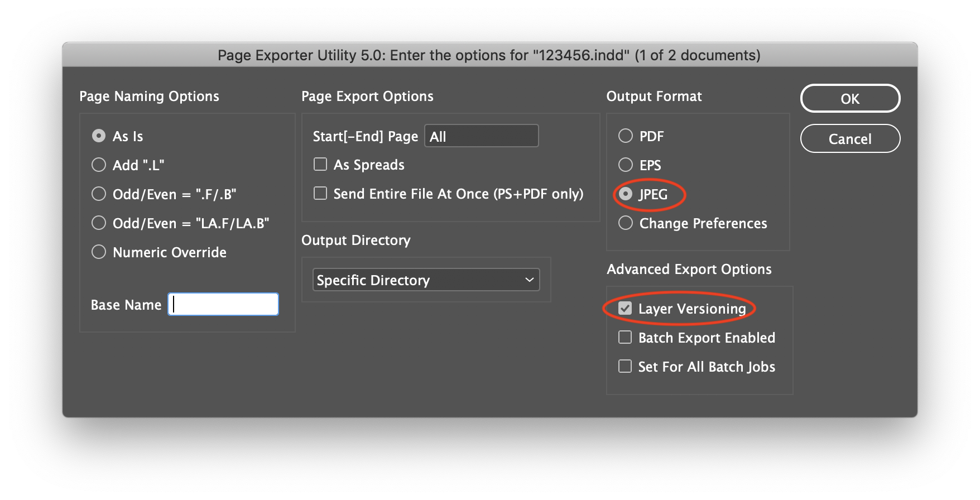The width and height of the screenshot is (980, 500).
Task: Check Send Entire File At Once
Action: (x=320, y=193)
